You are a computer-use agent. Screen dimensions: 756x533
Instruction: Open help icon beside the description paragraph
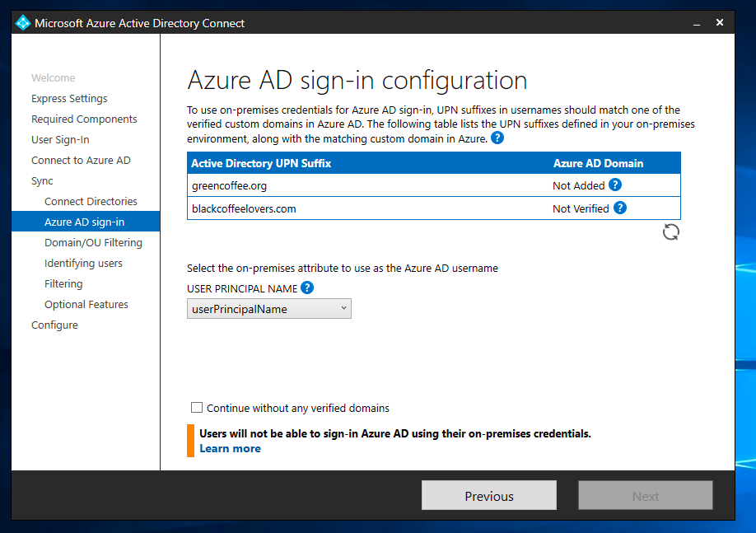coord(497,138)
